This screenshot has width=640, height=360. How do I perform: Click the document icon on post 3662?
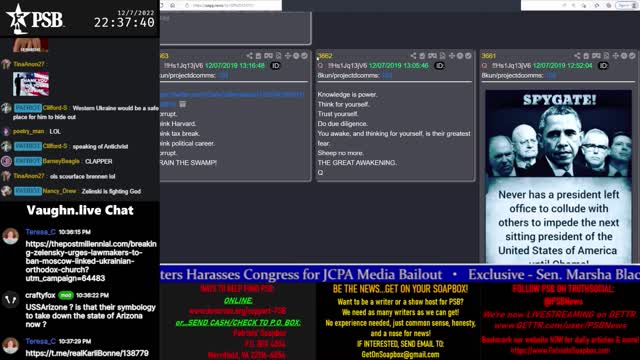443,56
